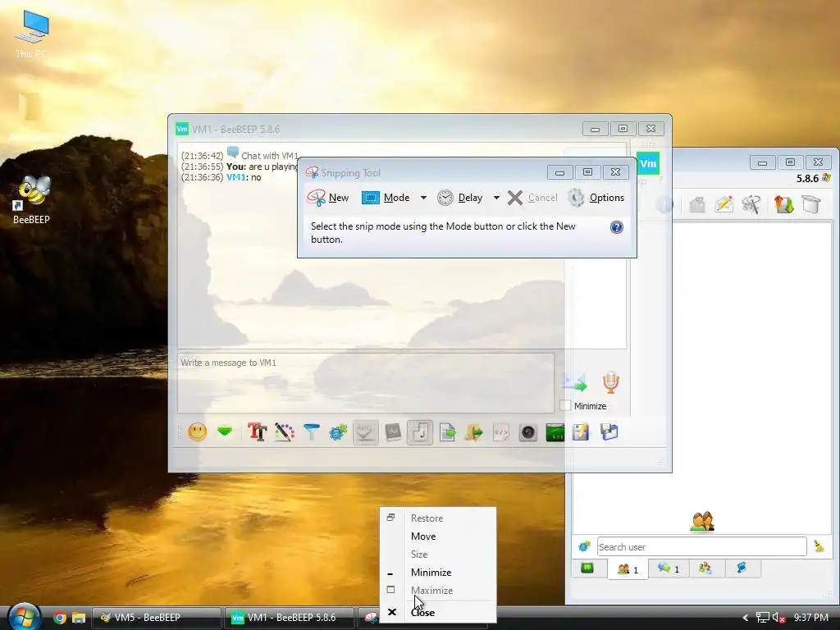Click the muted volume tray icon
The image size is (840, 630).
click(x=778, y=618)
